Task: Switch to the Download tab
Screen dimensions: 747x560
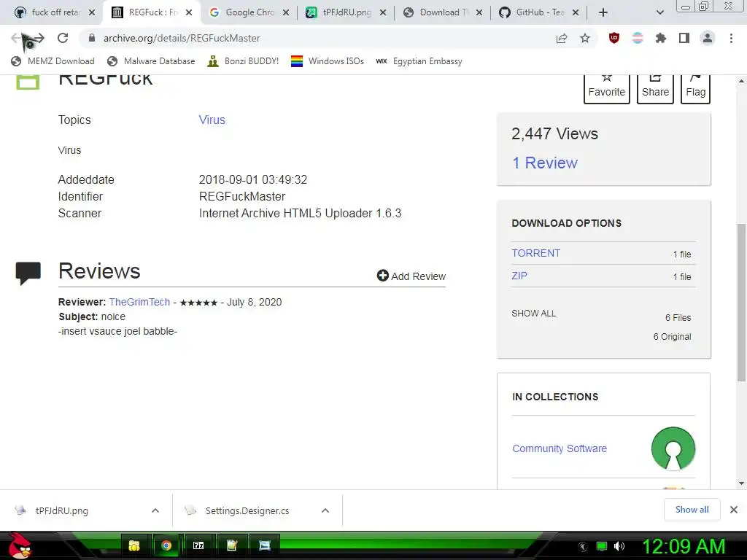Action: pyautogui.click(x=443, y=12)
